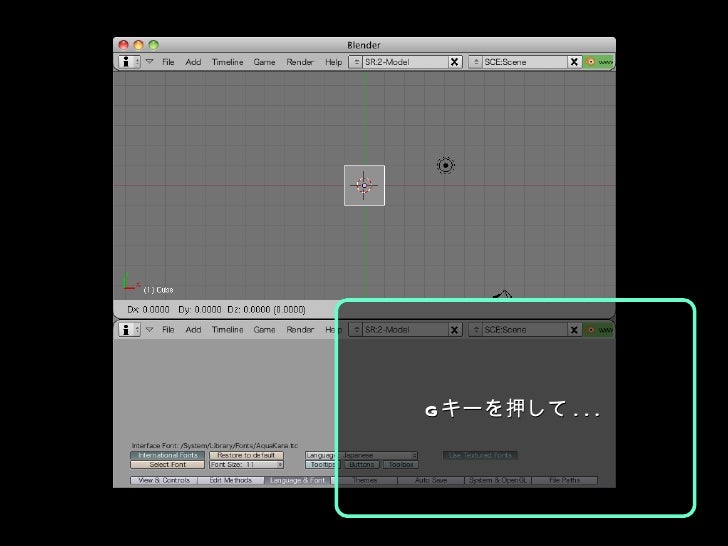
Task: Open window type selector above the 3D viewport
Action: pyautogui.click(x=129, y=62)
